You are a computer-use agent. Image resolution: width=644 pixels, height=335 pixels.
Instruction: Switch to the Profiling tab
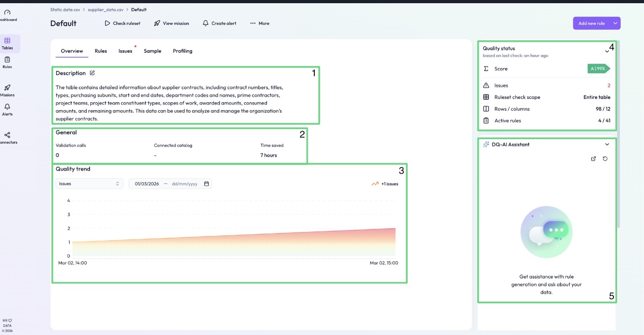pyautogui.click(x=183, y=51)
